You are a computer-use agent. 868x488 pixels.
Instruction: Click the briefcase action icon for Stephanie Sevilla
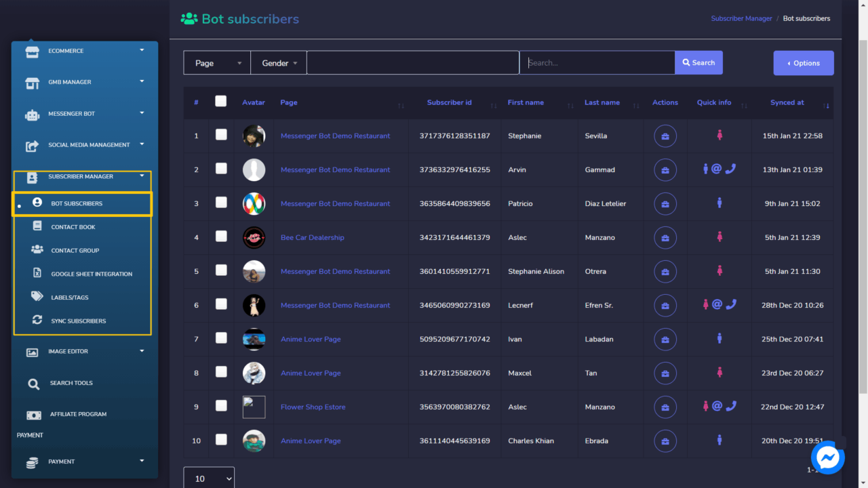665,136
